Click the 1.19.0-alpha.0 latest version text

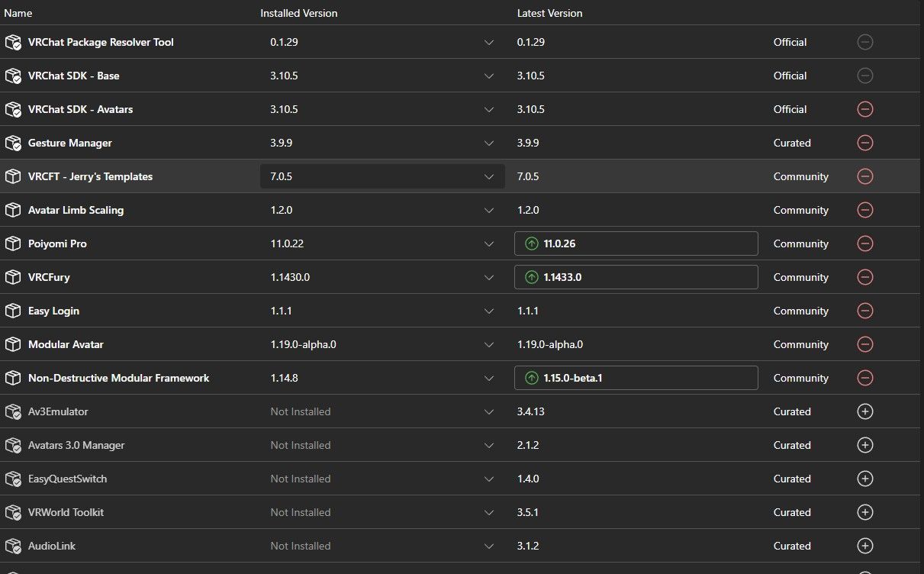click(x=550, y=344)
